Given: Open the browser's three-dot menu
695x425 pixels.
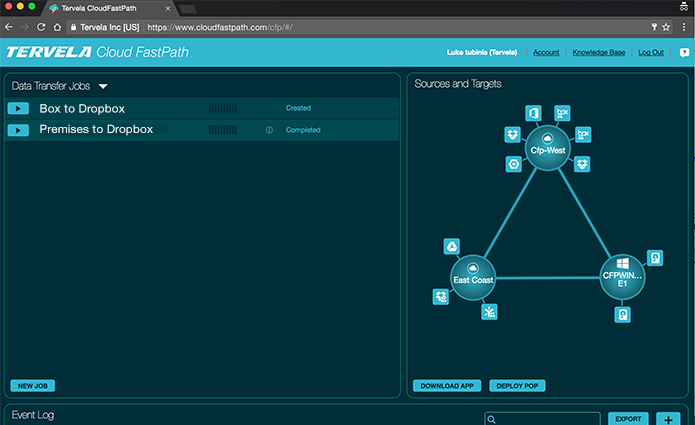Looking at the screenshot, I should pos(684,26).
